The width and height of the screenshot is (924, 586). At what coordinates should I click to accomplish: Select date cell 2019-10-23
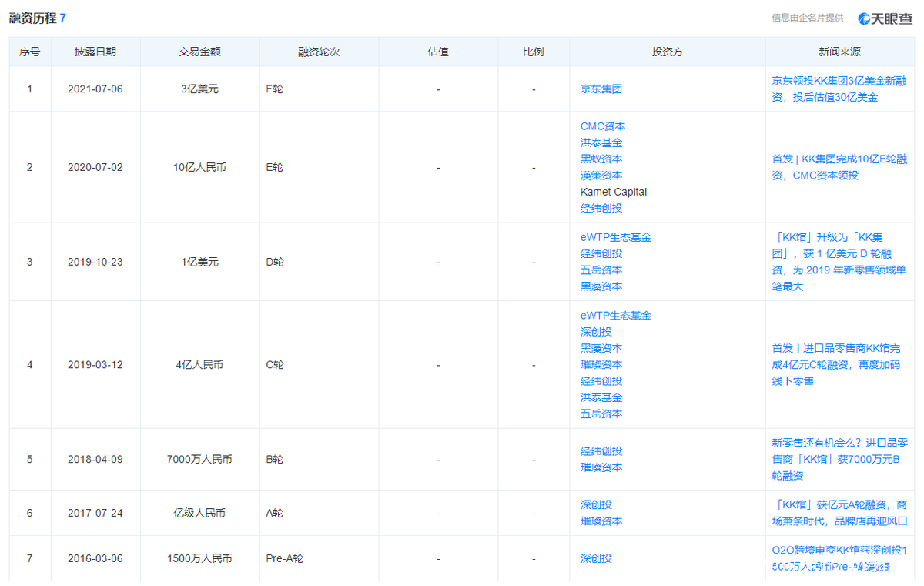(95, 262)
